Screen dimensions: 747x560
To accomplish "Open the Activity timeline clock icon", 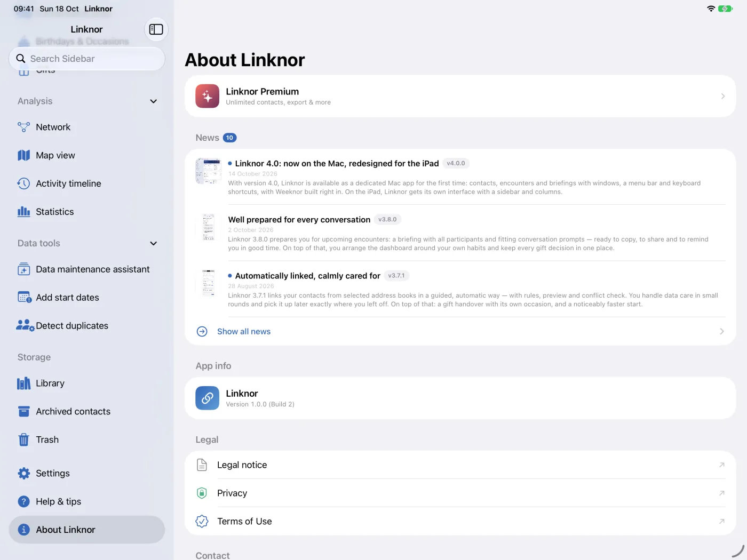I will point(23,183).
